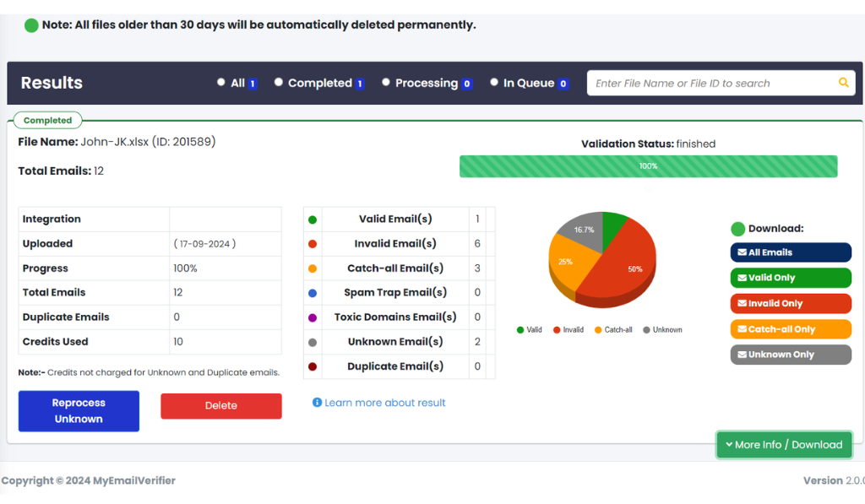Toggle Unknown in the pie chart legend
This screenshot has width=865, height=504.
click(x=662, y=330)
